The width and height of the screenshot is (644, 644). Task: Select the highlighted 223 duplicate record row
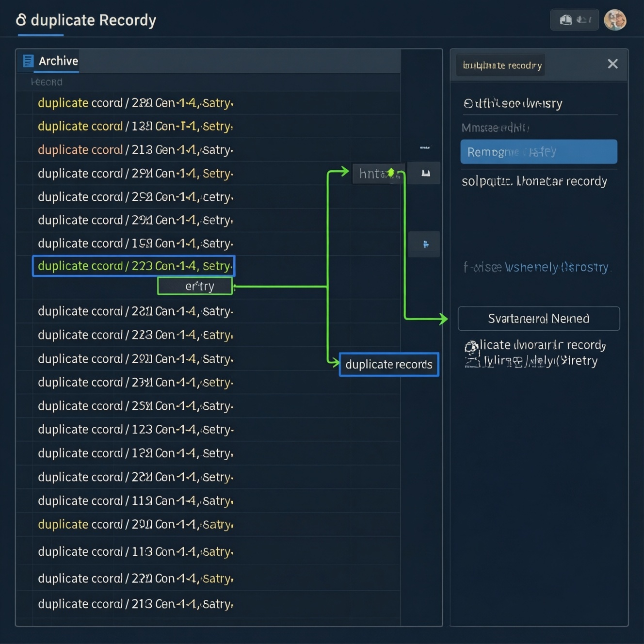(x=134, y=266)
